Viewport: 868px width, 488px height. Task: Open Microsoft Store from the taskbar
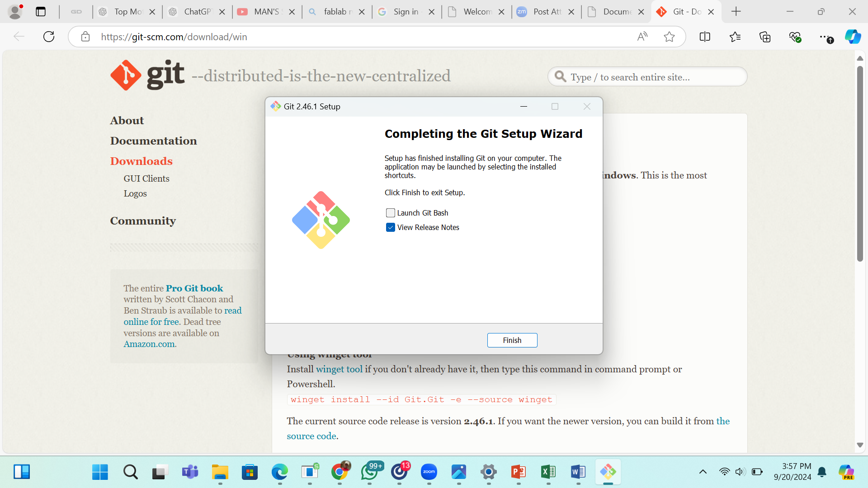tap(250, 472)
